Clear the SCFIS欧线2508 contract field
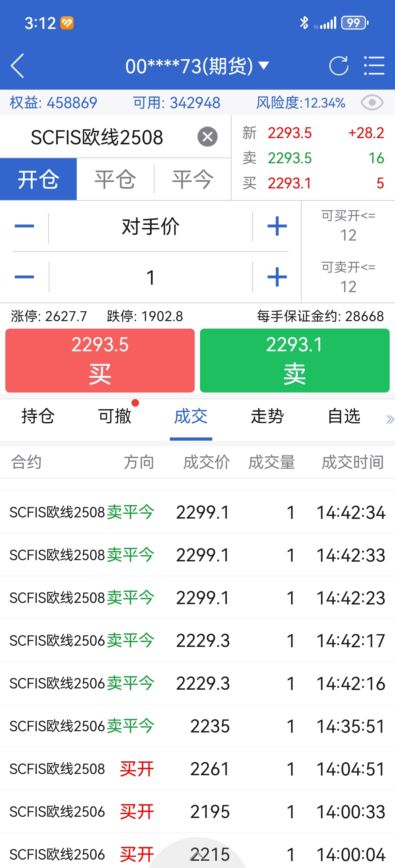This screenshot has height=868, width=395. click(207, 136)
